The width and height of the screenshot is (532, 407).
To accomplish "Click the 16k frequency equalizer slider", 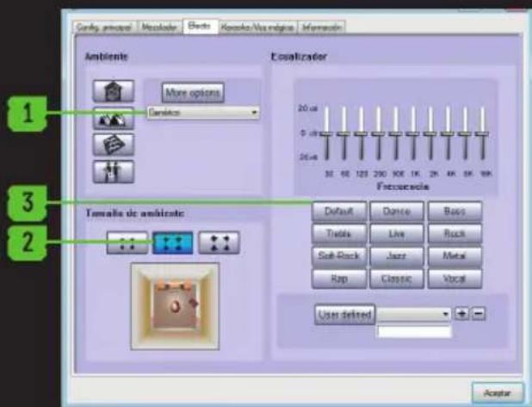I will pyautogui.click(x=487, y=134).
